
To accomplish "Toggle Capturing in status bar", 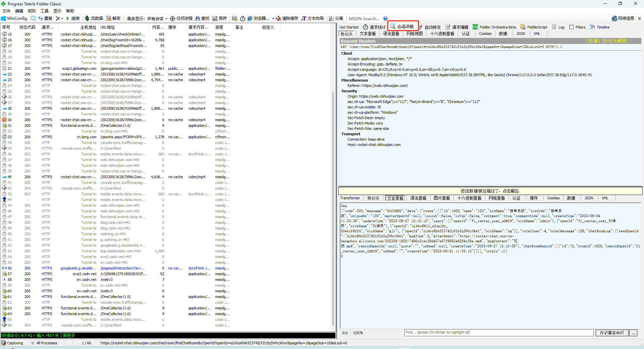I will [12, 343].
